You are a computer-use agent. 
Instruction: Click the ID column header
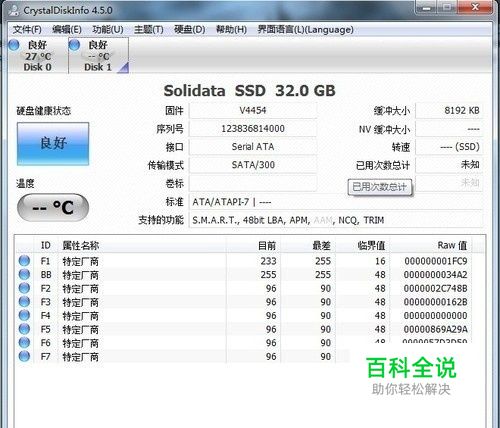(x=46, y=246)
